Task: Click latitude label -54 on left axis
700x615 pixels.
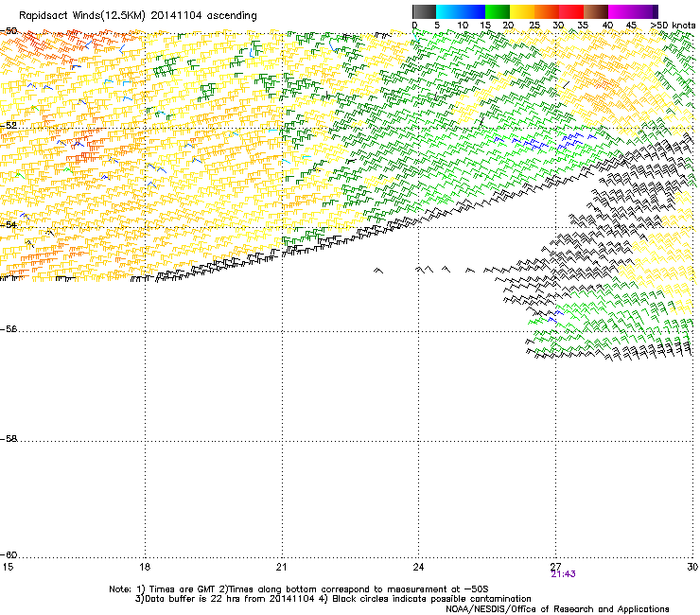Action: (9, 224)
